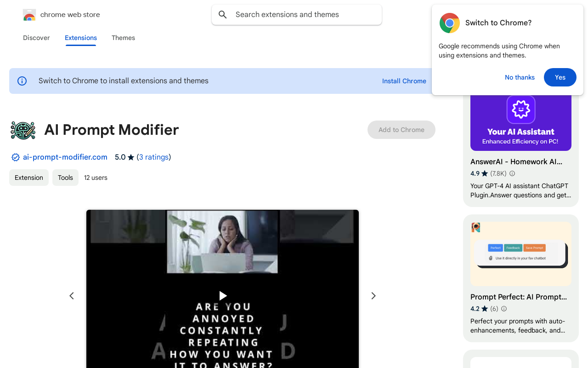Open the Discover tab
The height and width of the screenshot is (368, 588).
[x=36, y=38]
